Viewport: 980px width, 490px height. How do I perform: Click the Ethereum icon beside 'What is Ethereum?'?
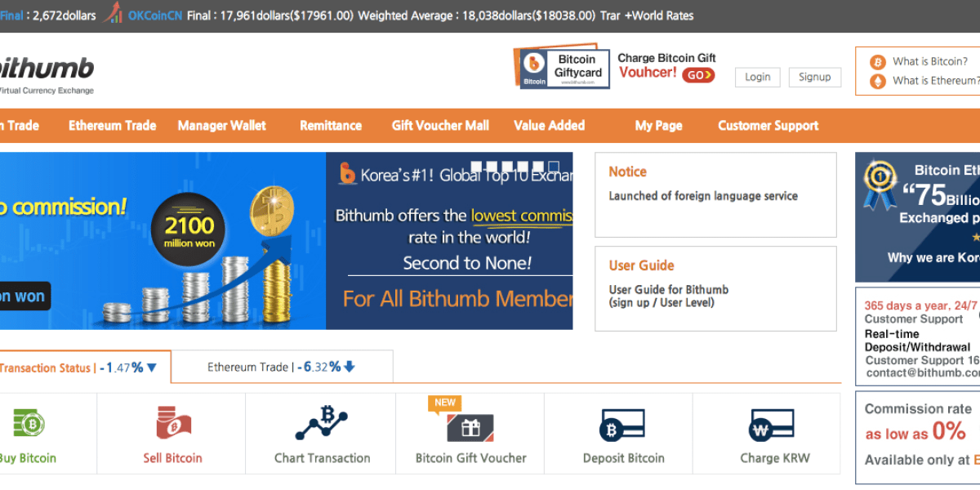877,82
